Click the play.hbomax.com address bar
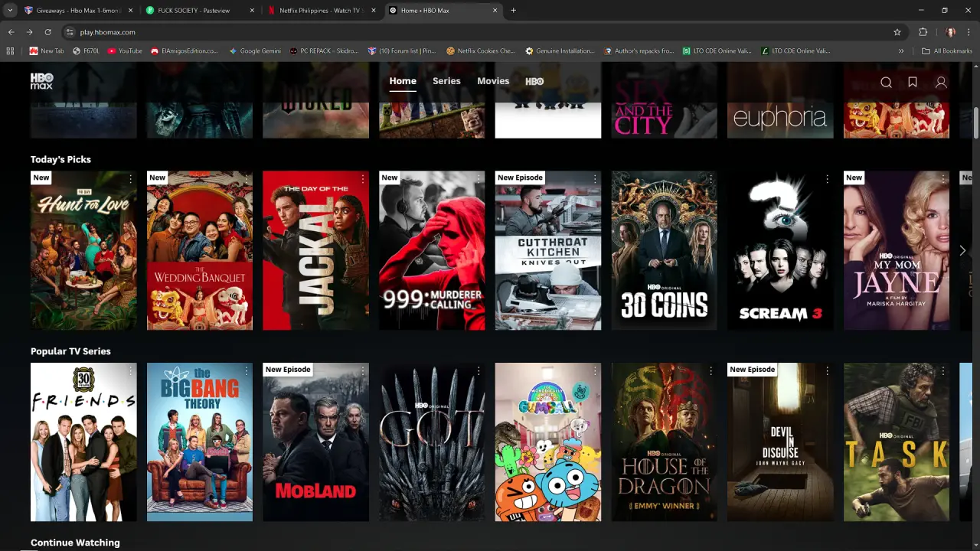980x551 pixels. [x=482, y=32]
